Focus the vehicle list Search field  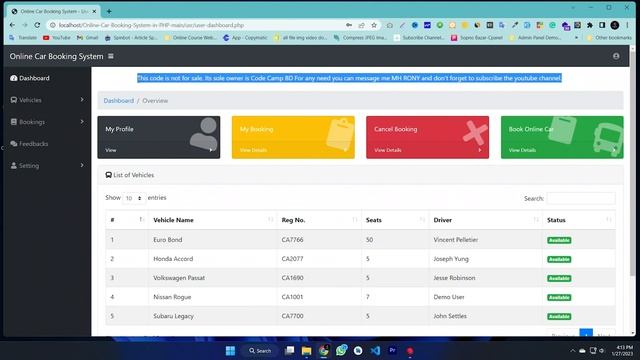click(x=581, y=198)
